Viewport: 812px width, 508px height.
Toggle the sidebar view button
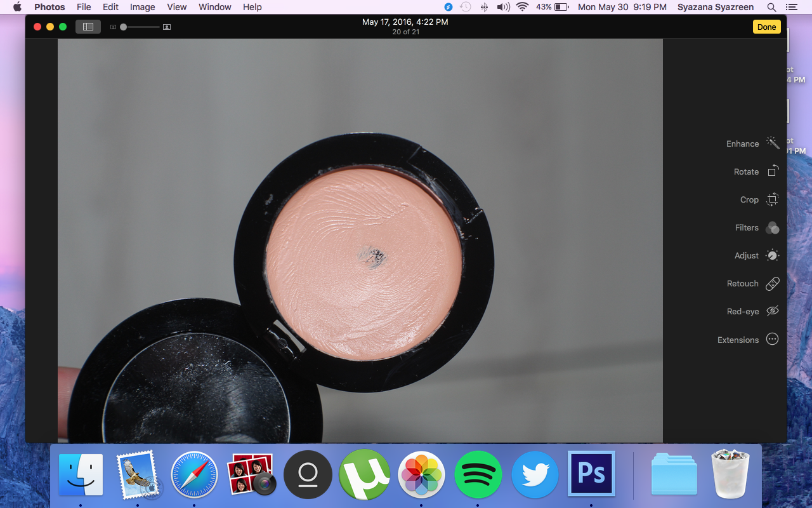pyautogui.click(x=88, y=27)
